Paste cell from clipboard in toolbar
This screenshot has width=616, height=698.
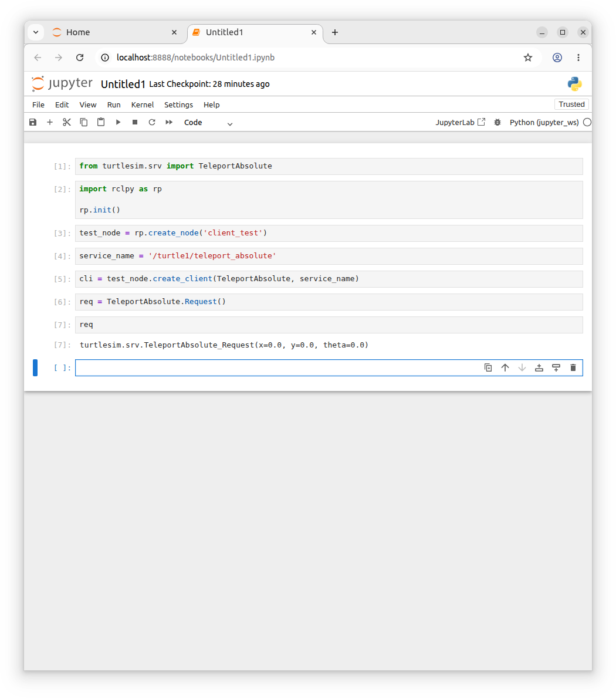click(x=101, y=122)
